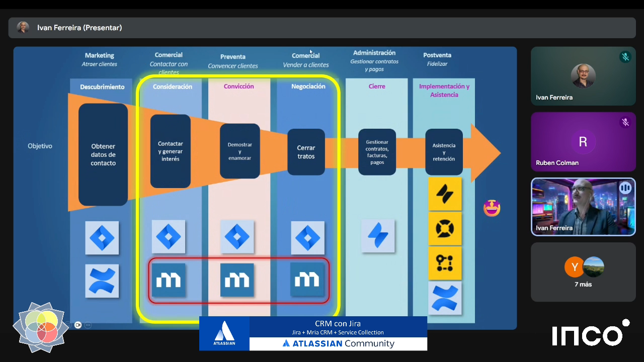Click the star-eyes emoji reaction
This screenshot has width=644, height=362.
492,207
